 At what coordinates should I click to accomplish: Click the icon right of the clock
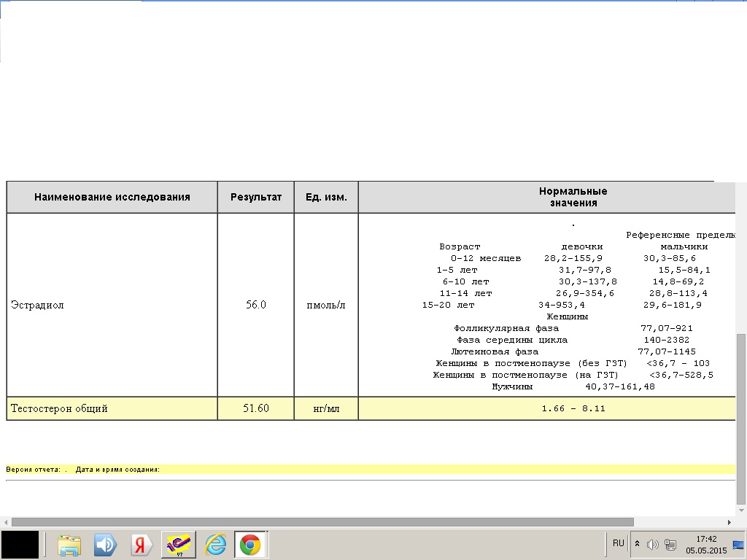point(738,544)
